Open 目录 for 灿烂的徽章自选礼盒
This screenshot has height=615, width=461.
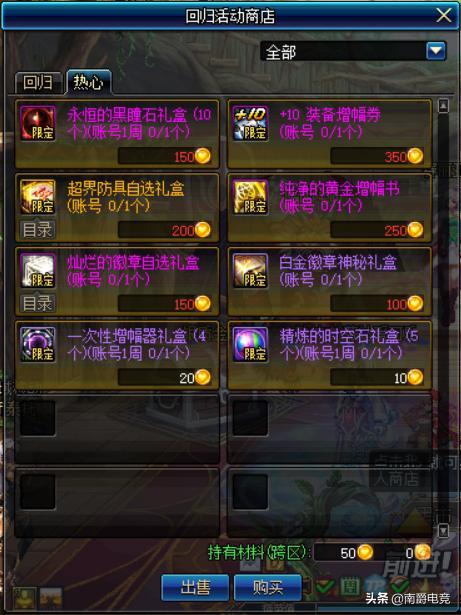click(x=37, y=304)
